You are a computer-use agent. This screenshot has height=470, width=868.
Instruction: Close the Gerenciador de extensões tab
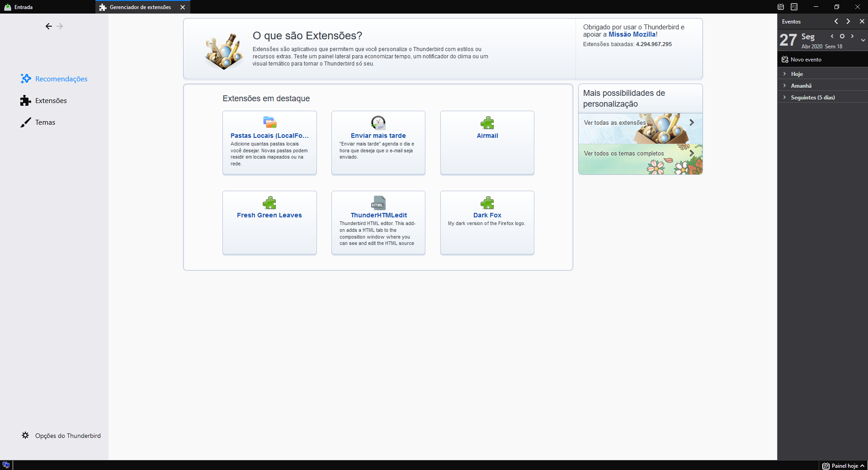tap(183, 7)
